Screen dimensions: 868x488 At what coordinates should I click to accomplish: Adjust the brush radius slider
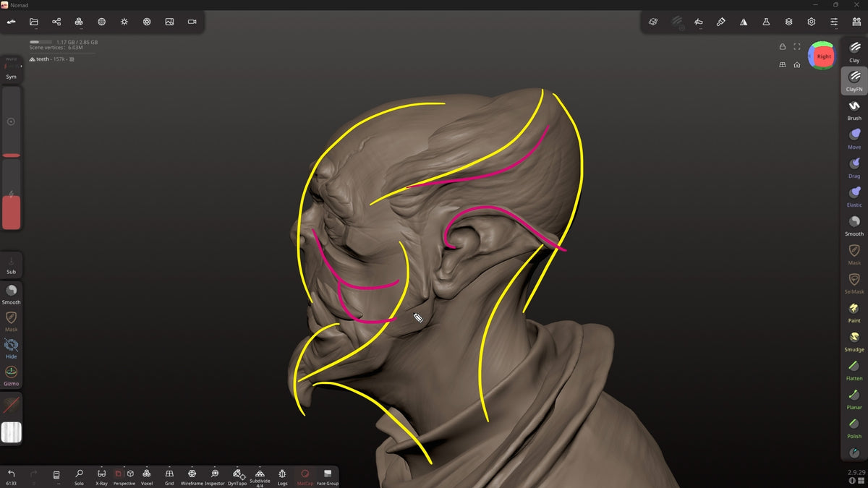coord(12,122)
